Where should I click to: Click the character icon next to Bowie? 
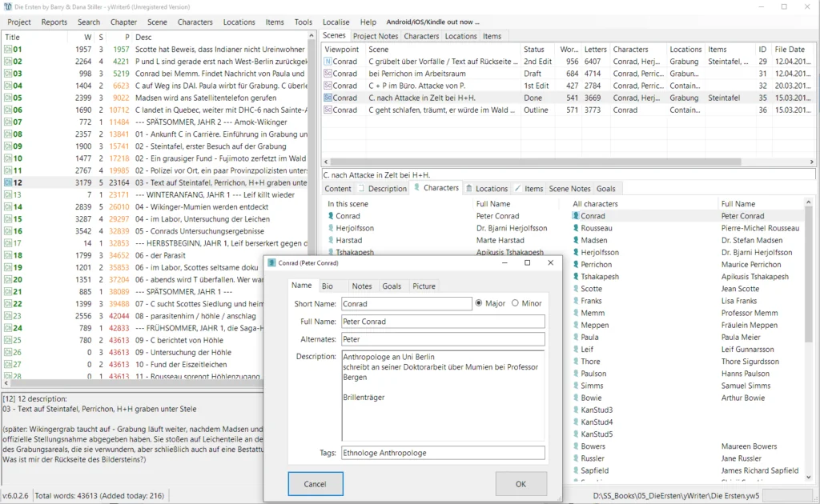[x=575, y=398]
